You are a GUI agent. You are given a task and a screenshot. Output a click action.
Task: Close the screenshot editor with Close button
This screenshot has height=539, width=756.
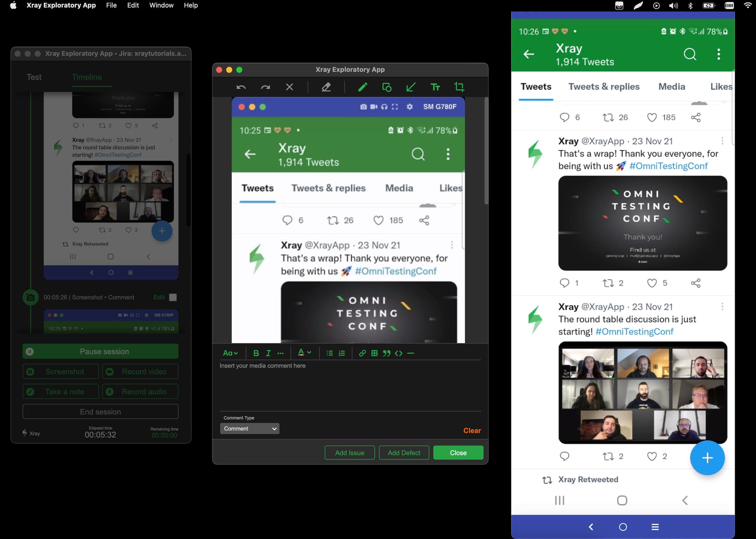458,452
